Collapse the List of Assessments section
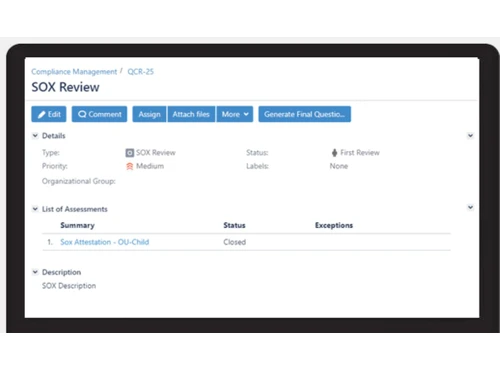Screen dimensions: 500x375 tap(35, 209)
